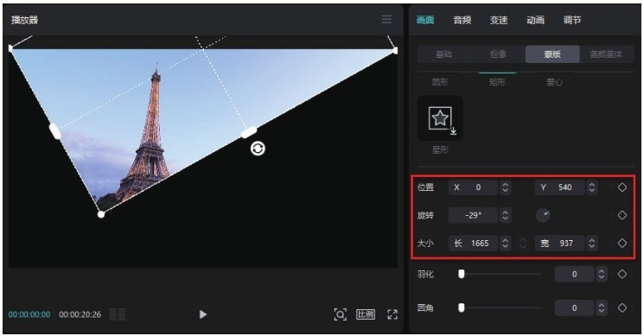Click the mask rotate handle icon
Image resolution: width=644 pixels, height=336 pixels.
(x=258, y=148)
